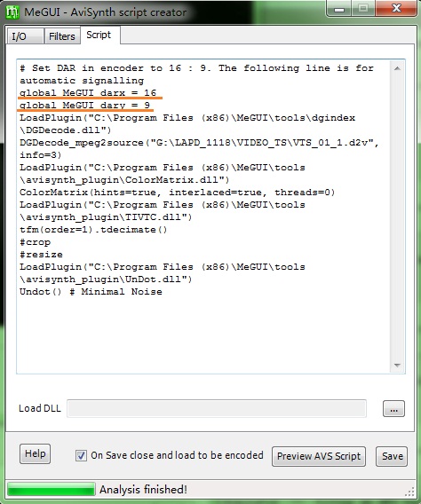This screenshot has height=504, width=421.
Task: Click the resize grip in status bar corner
Action: coord(409,492)
